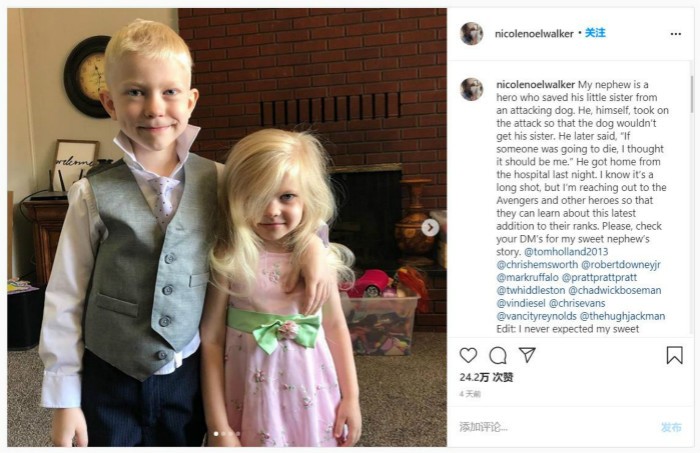This screenshot has height=453, width=700.
Task: Open nicolenoelwalker profile picture in header
Action: pyautogui.click(x=471, y=33)
